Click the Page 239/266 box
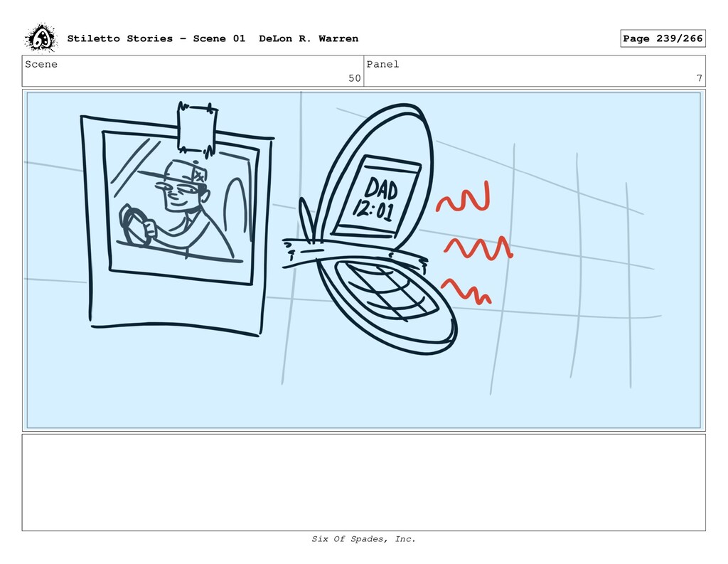The height and width of the screenshot is (564, 728). (x=663, y=38)
